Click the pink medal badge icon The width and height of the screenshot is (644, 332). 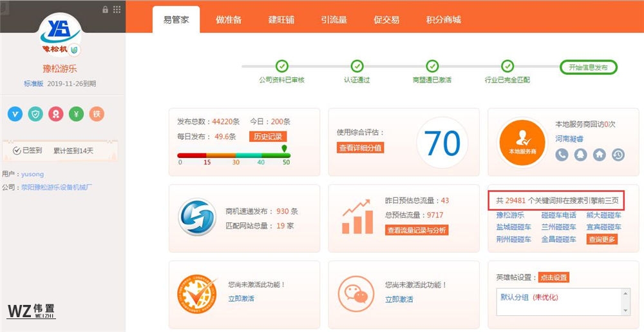click(x=56, y=114)
